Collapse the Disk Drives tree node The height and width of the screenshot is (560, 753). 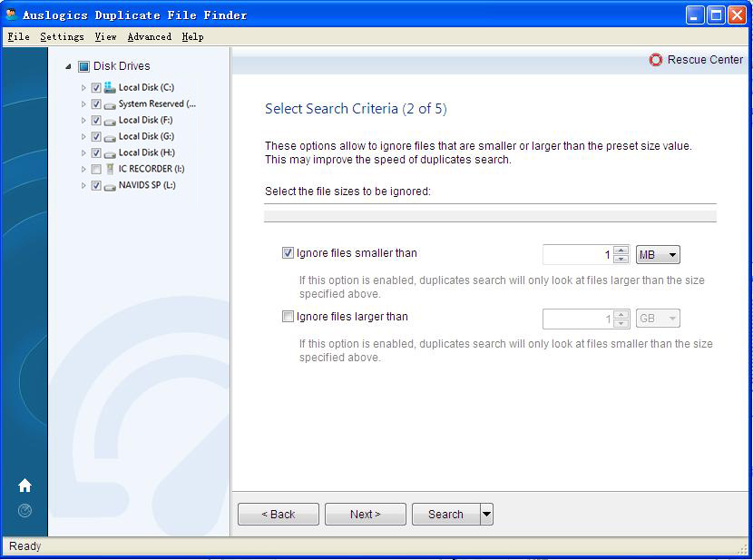pyautogui.click(x=68, y=67)
